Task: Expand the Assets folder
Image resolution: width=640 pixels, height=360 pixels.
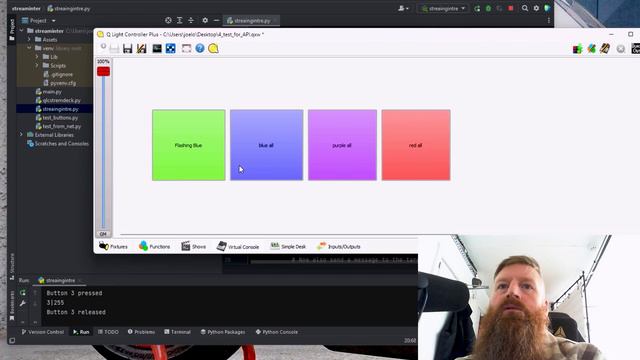Action: [29, 40]
